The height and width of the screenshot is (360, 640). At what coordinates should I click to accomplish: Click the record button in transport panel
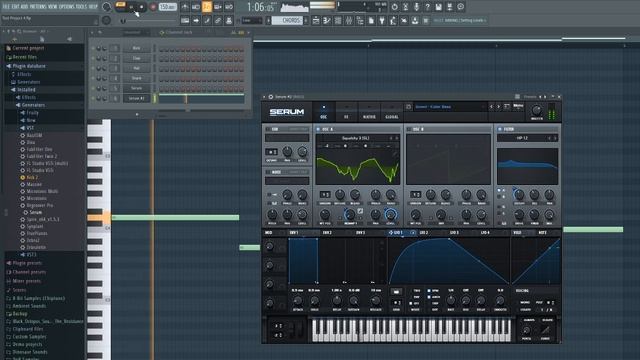point(153,7)
